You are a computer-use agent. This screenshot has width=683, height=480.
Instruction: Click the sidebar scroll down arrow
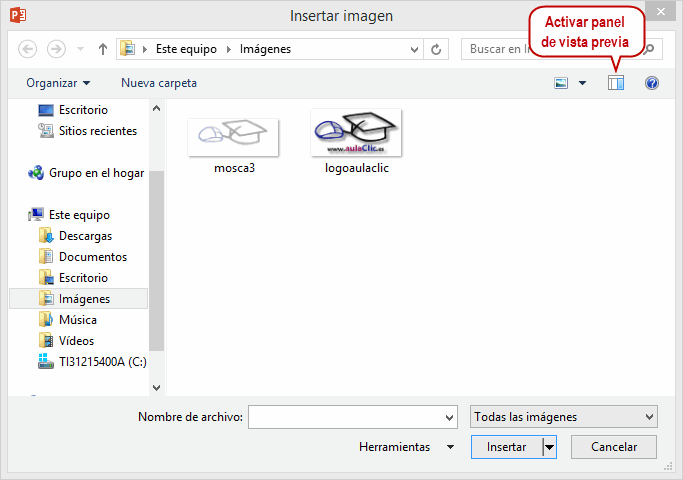(156, 387)
